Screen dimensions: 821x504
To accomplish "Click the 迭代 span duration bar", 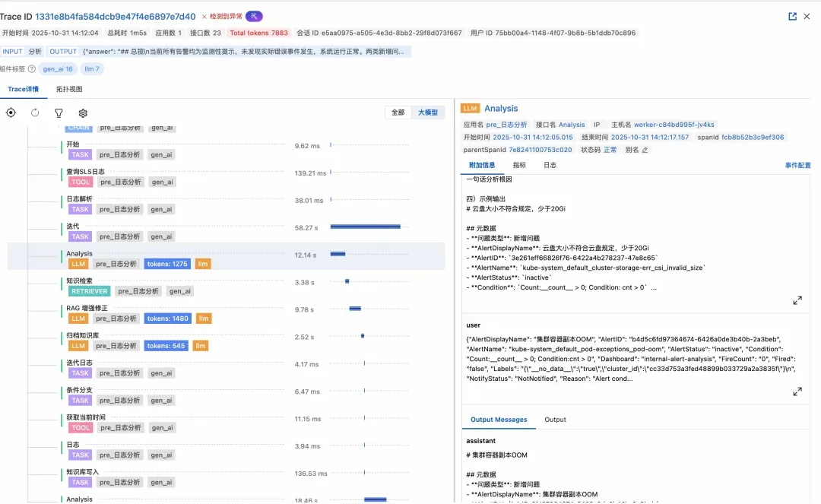I will pyautogui.click(x=366, y=227).
